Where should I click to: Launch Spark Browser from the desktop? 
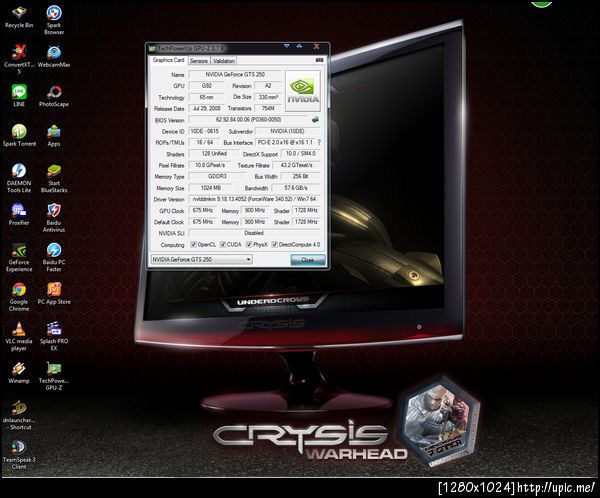(x=54, y=20)
